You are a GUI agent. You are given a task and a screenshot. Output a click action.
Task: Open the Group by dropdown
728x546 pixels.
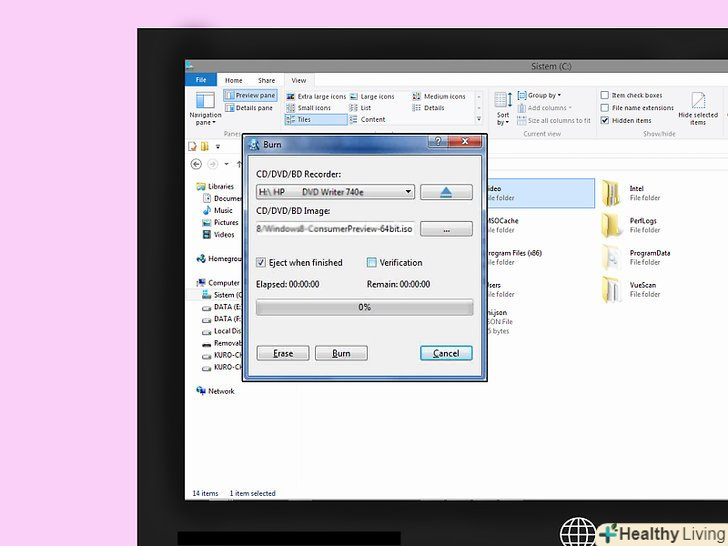pyautogui.click(x=539, y=95)
